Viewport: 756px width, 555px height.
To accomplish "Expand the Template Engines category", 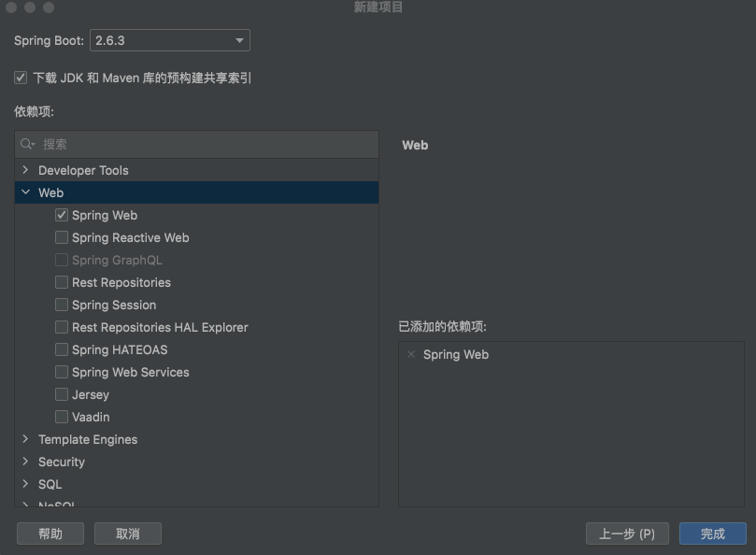I will [x=25, y=439].
